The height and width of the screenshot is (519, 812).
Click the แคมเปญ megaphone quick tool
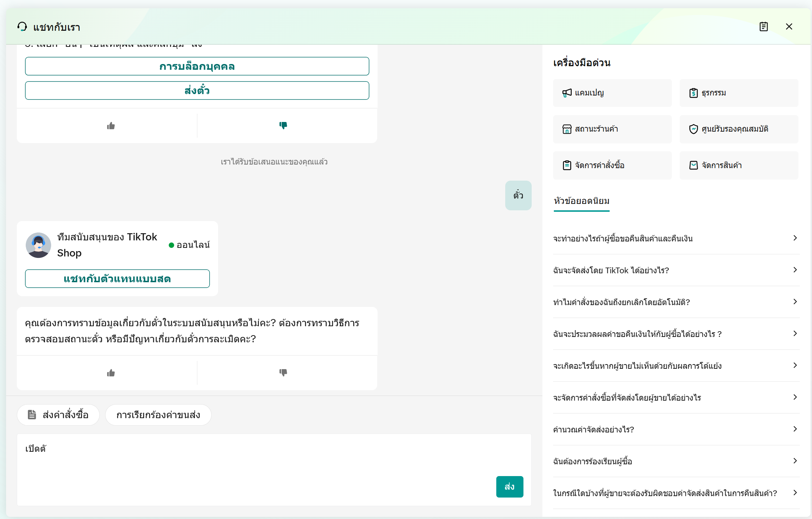tap(612, 93)
